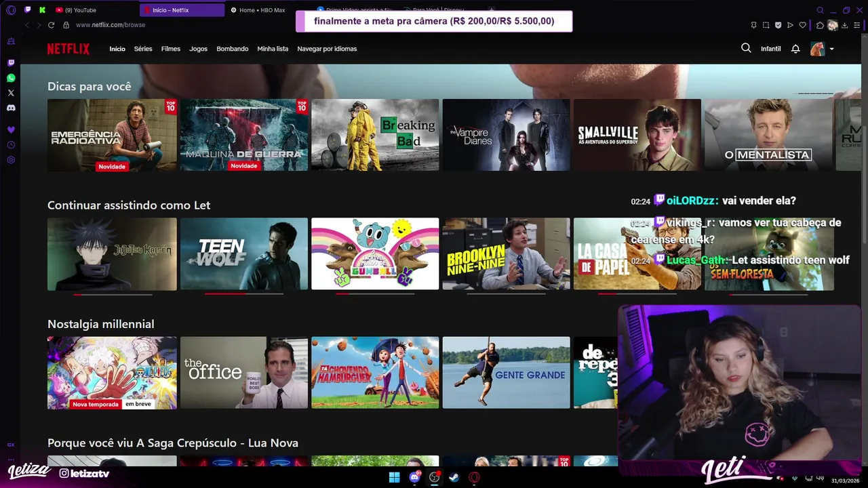Open the One Piece thumbnail
The height and width of the screenshot is (488, 868).
tap(112, 373)
